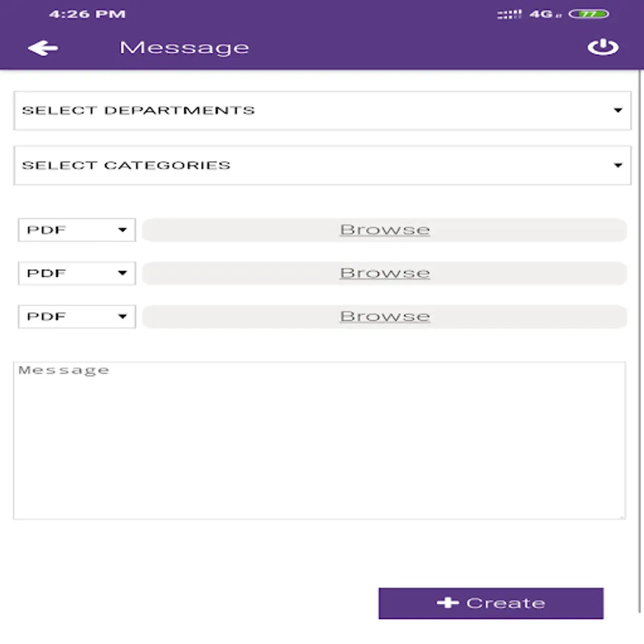The width and height of the screenshot is (644, 644).
Task: Expand the first PDF file type dropdown
Action: (x=77, y=230)
